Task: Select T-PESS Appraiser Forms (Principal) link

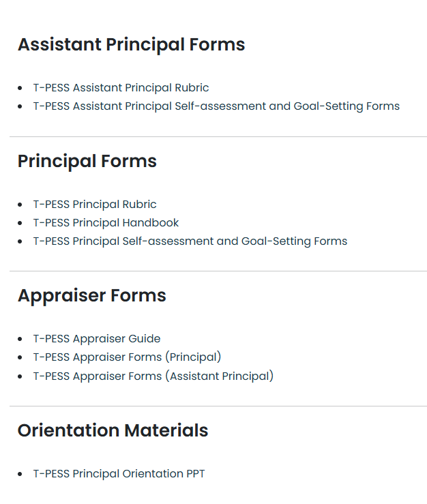Action: [127, 357]
